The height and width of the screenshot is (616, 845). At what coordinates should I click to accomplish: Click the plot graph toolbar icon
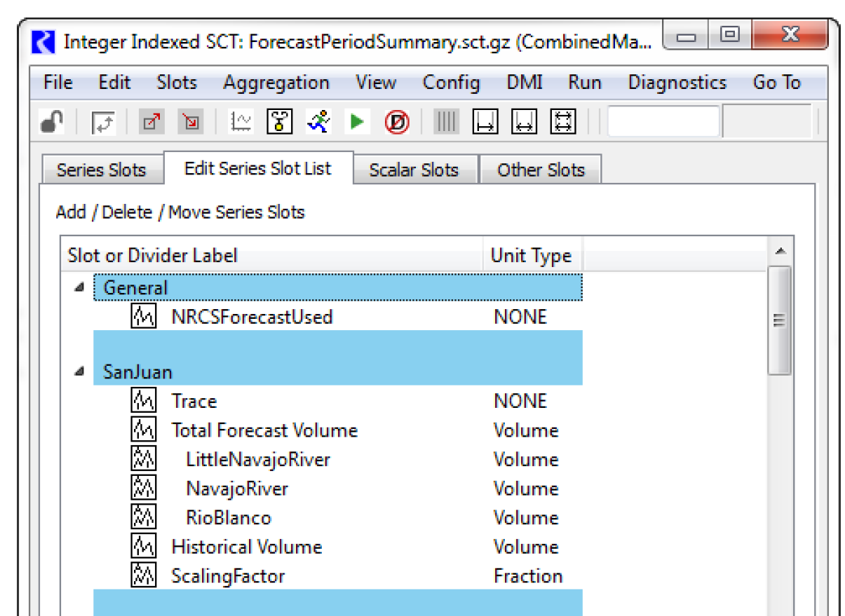pos(241,123)
